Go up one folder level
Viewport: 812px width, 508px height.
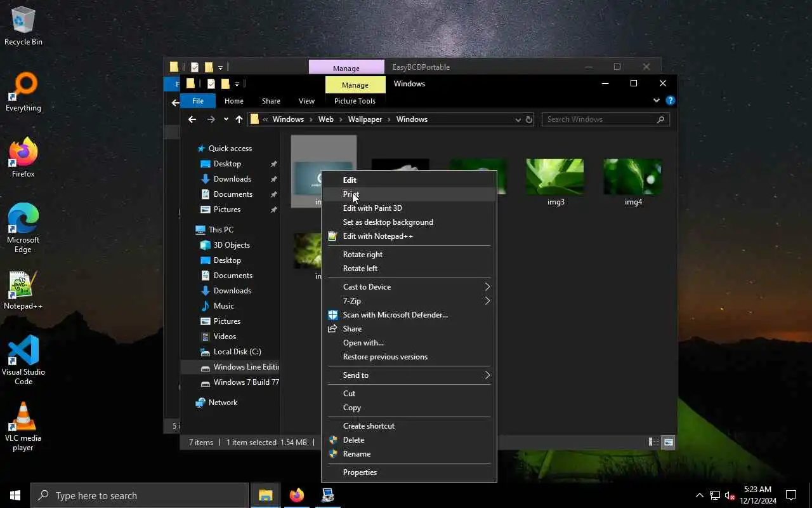point(239,119)
